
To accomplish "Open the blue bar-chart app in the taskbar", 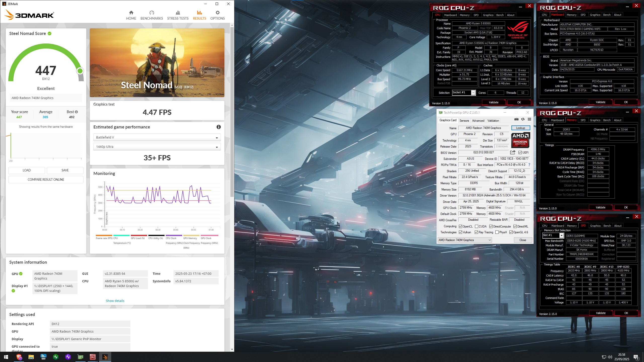I will click(43, 357).
